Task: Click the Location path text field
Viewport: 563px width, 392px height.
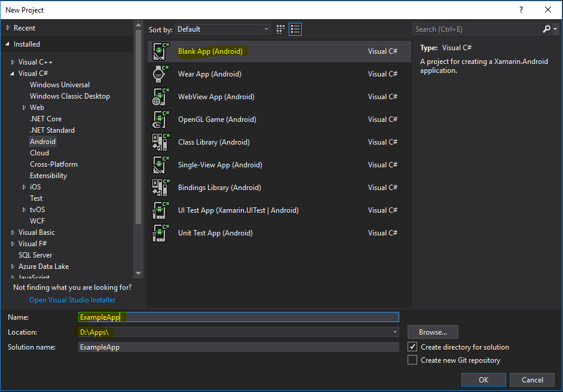Action: [234, 332]
